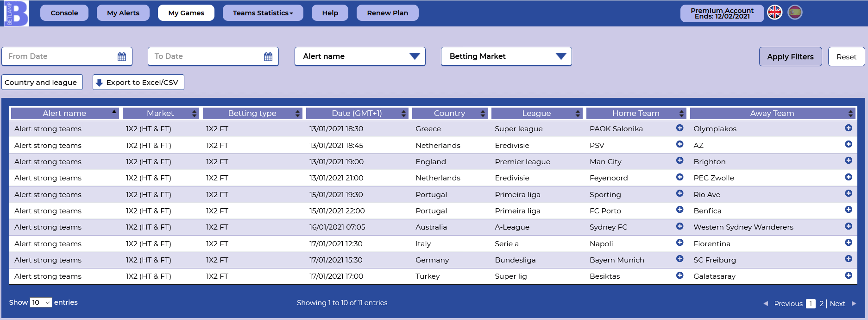Click plus icon next to Benfica

tap(849, 210)
